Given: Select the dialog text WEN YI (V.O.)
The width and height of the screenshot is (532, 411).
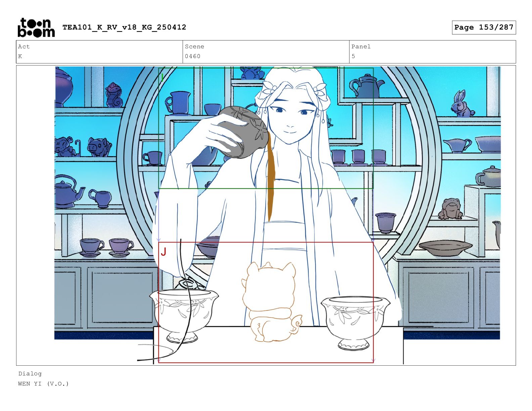Looking at the screenshot, I should [43, 383].
